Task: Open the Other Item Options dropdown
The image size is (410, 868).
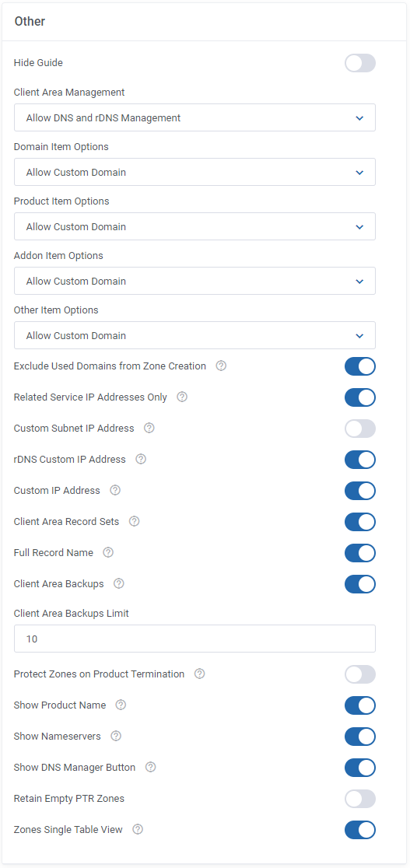Action: point(194,335)
